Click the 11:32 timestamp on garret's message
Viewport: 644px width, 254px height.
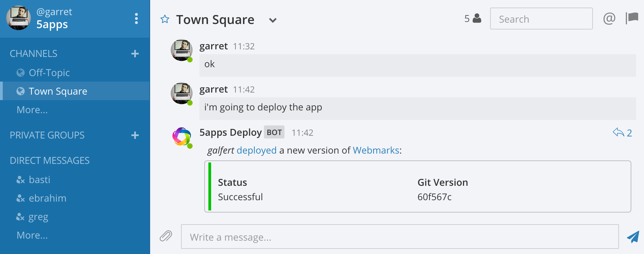(244, 47)
